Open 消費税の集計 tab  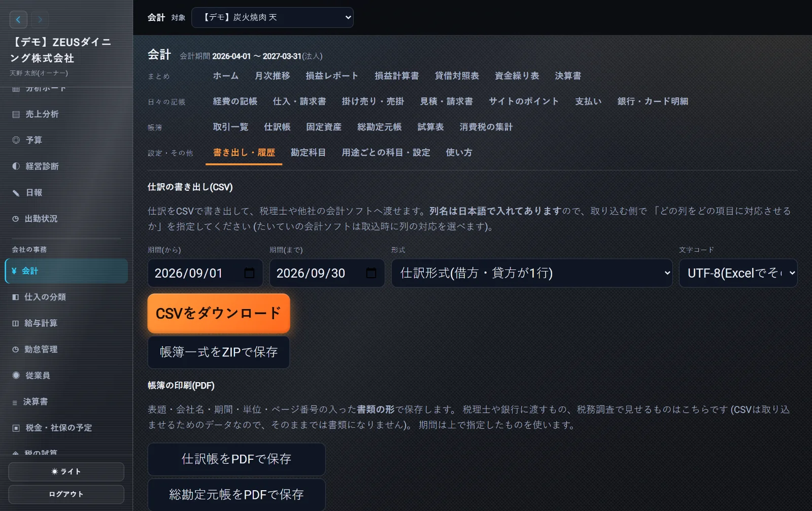(x=486, y=127)
